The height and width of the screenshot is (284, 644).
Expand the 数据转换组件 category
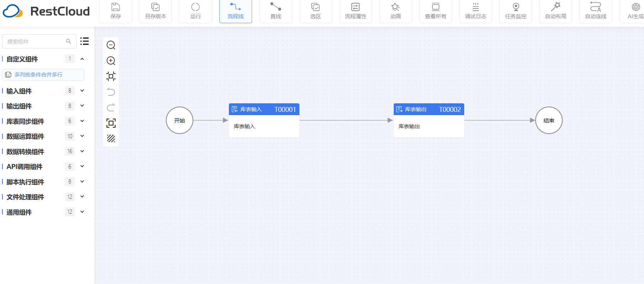pos(82,151)
